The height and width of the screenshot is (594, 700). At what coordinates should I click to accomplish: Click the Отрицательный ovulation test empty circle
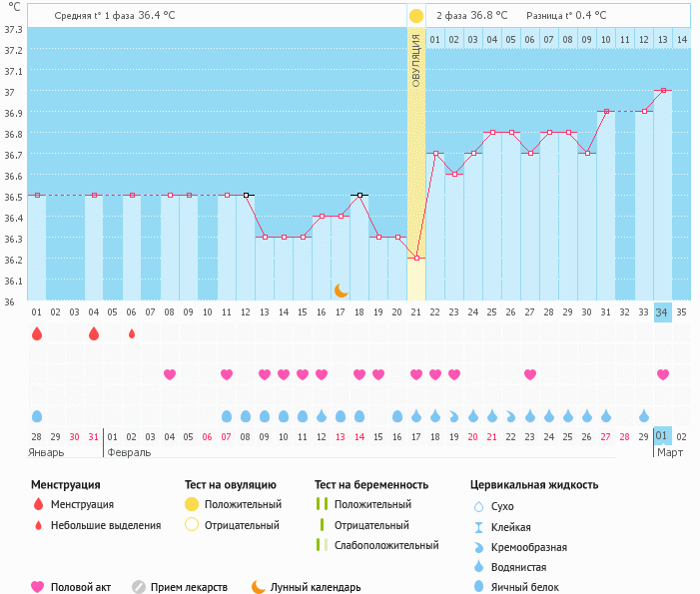(192, 524)
